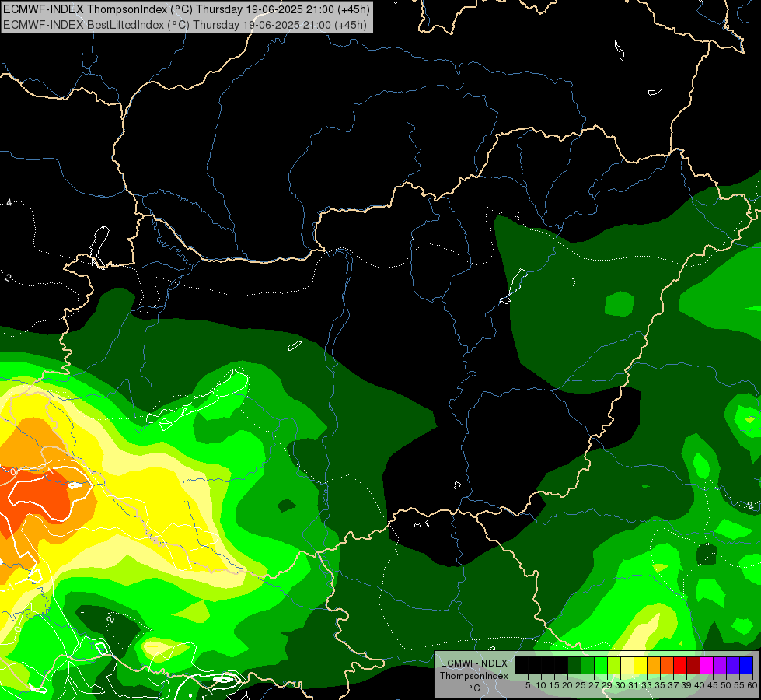Click the legend tick value '31'
This screenshot has height=700, width=761.
pyautogui.click(x=634, y=685)
